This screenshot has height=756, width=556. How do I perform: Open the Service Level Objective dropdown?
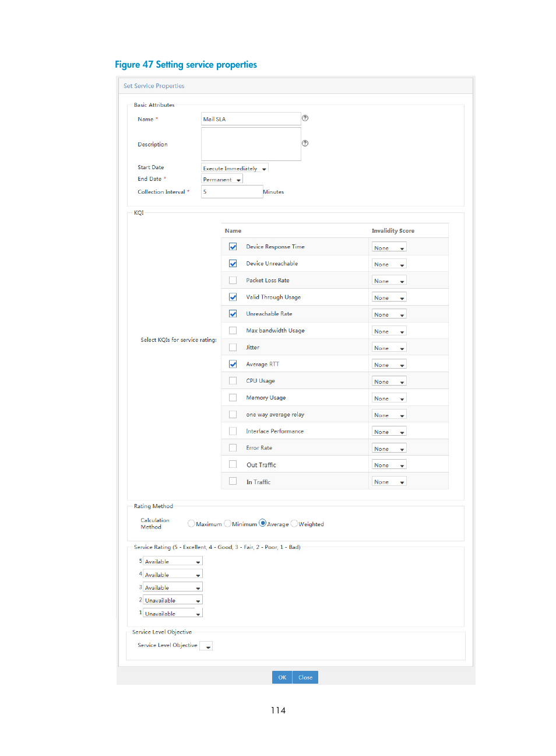pos(206,646)
